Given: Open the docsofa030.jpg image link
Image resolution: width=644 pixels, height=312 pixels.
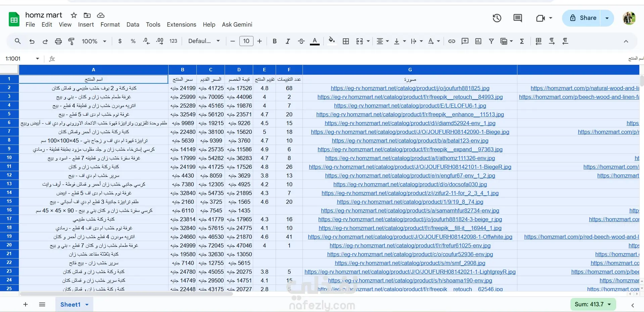Looking at the screenshot, I should [410, 184].
